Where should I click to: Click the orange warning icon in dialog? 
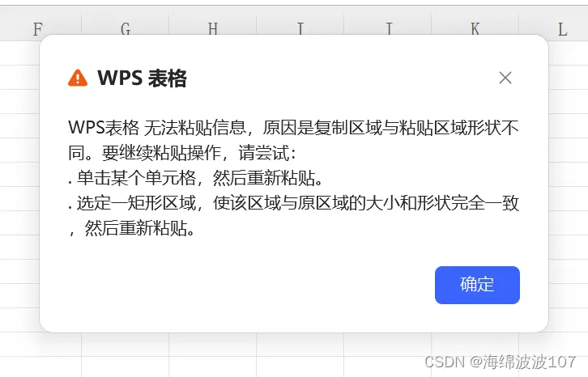point(78,78)
